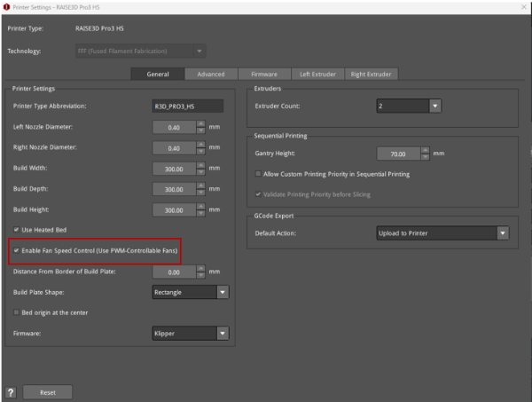Click the Reset button
Viewport: 532px width, 402px height.
[x=48, y=392]
